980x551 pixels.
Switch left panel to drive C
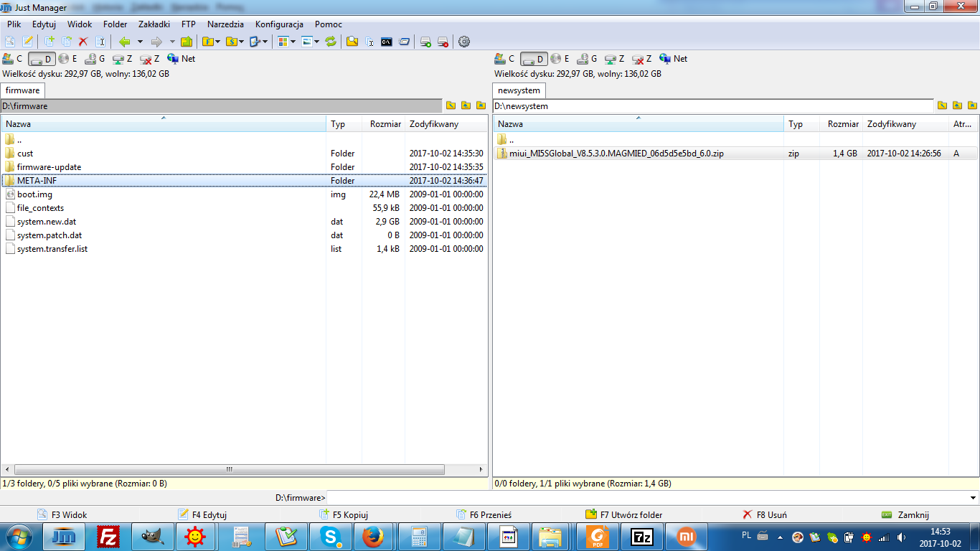pyautogui.click(x=13, y=59)
